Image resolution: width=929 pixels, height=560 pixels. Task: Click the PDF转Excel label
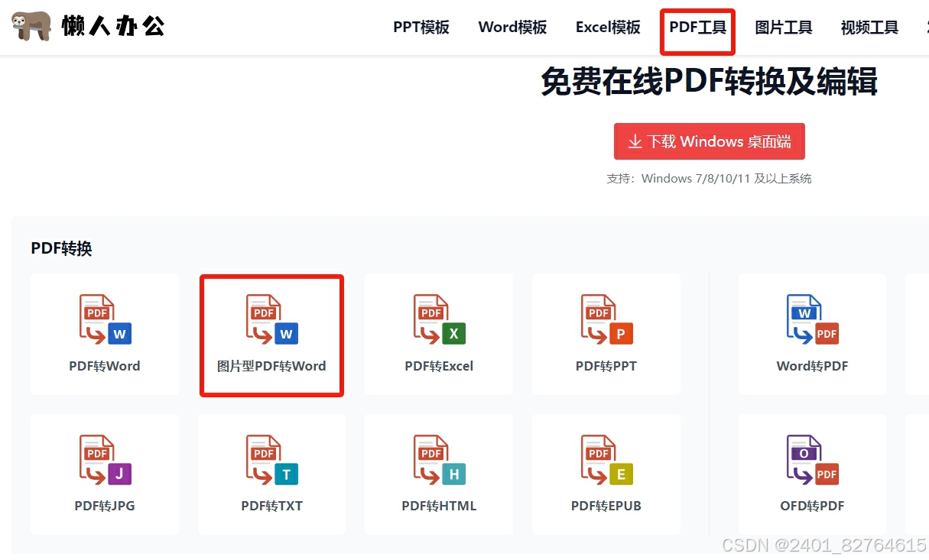coord(439,366)
